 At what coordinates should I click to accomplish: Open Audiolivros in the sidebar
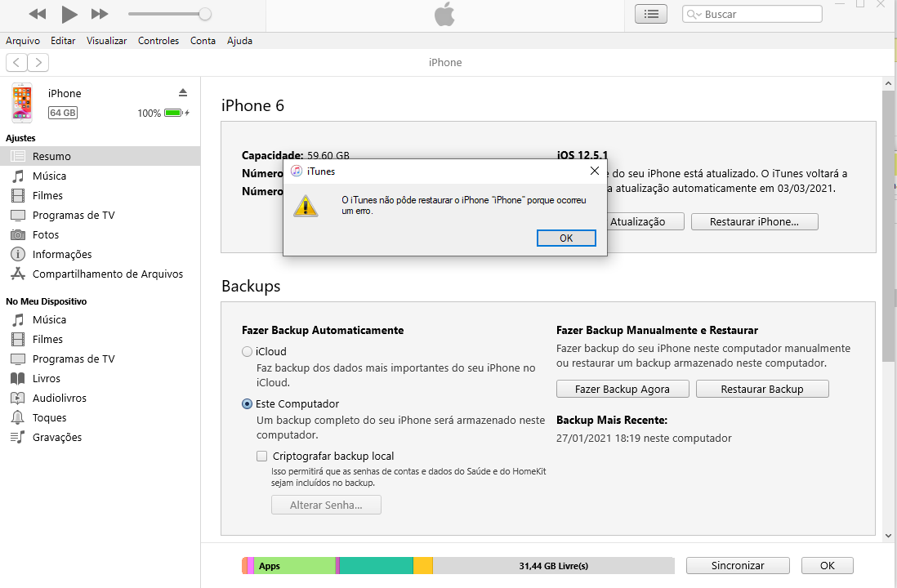[100, 398]
